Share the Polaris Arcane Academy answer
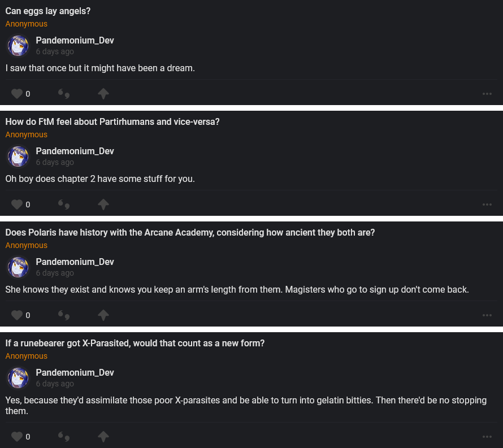Image resolution: width=503 pixels, height=448 pixels. pyautogui.click(x=103, y=315)
